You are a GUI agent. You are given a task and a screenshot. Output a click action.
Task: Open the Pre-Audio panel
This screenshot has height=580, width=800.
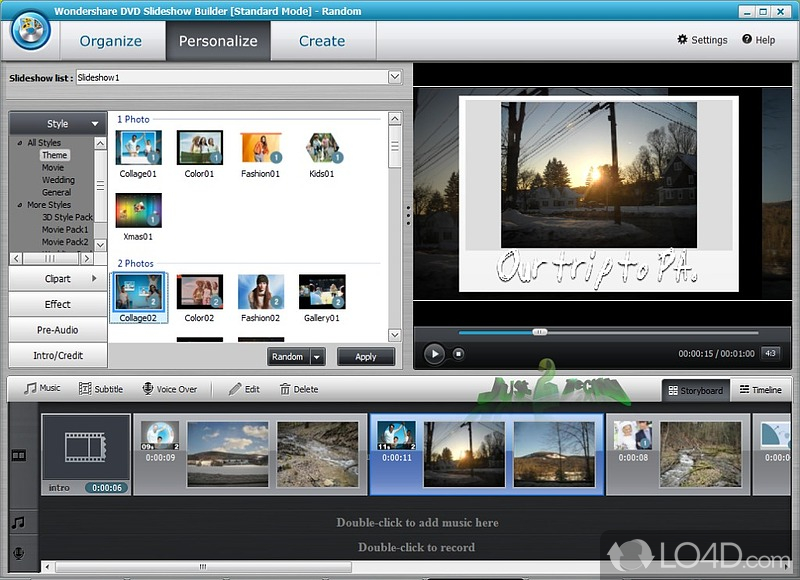pyautogui.click(x=58, y=330)
